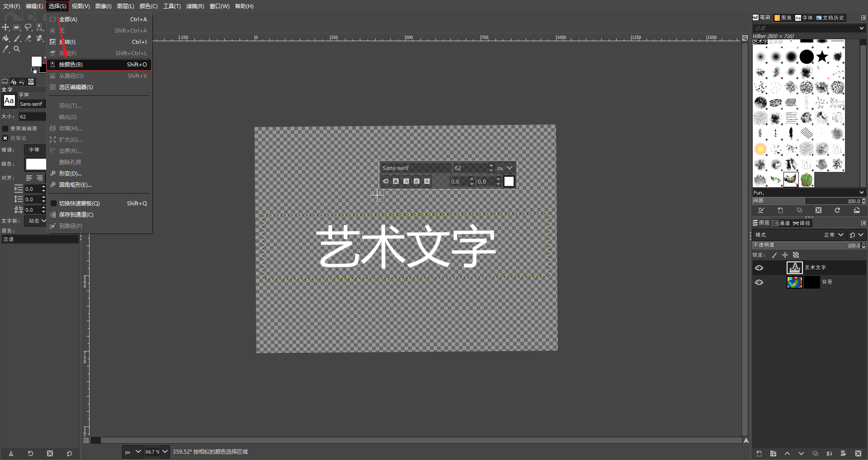
Task: Toggle the 抗锯齿 antialiasing checkbox
Action: pyautogui.click(x=5, y=138)
